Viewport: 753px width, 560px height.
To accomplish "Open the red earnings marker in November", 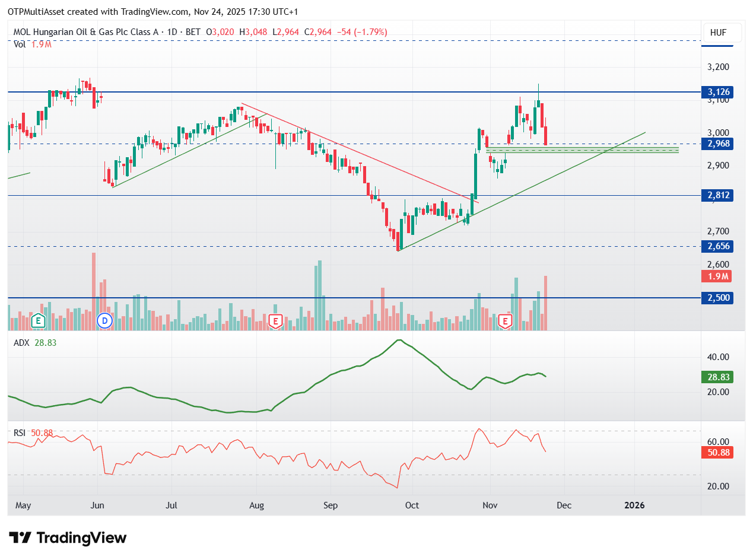I will [505, 321].
